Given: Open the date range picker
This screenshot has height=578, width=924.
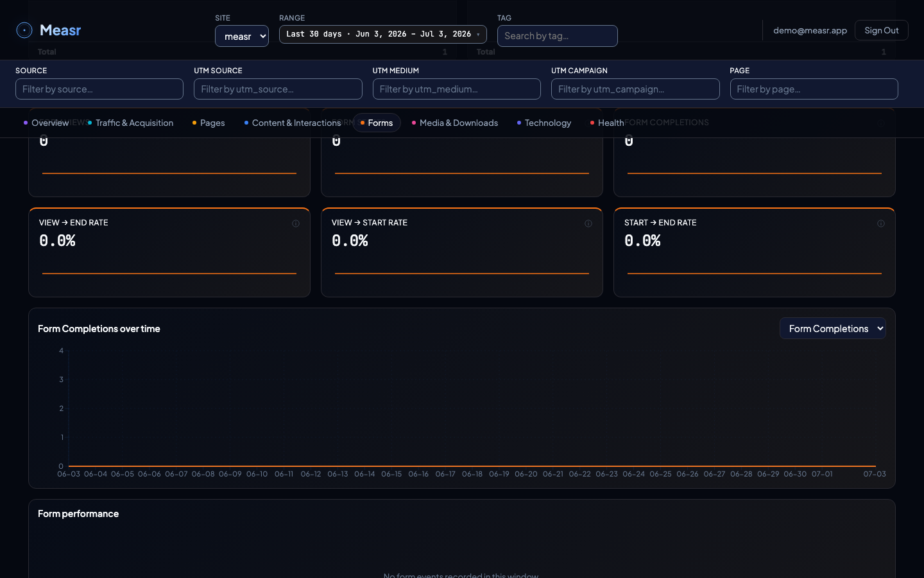Looking at the screenshot, I should pos(383,34).
